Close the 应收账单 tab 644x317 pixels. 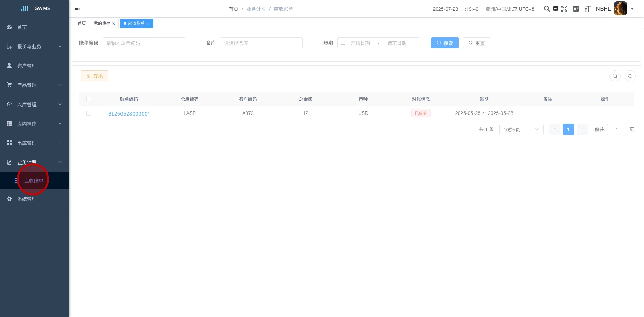pyautogui.click(x=148, y=24)
